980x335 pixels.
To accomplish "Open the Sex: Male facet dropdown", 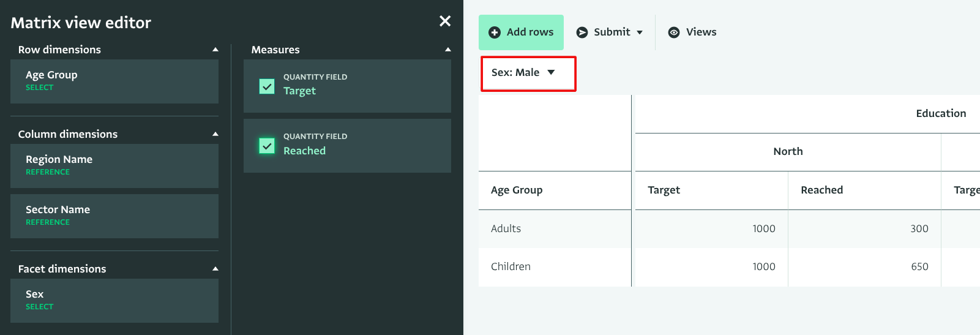I will pos(527,73).
